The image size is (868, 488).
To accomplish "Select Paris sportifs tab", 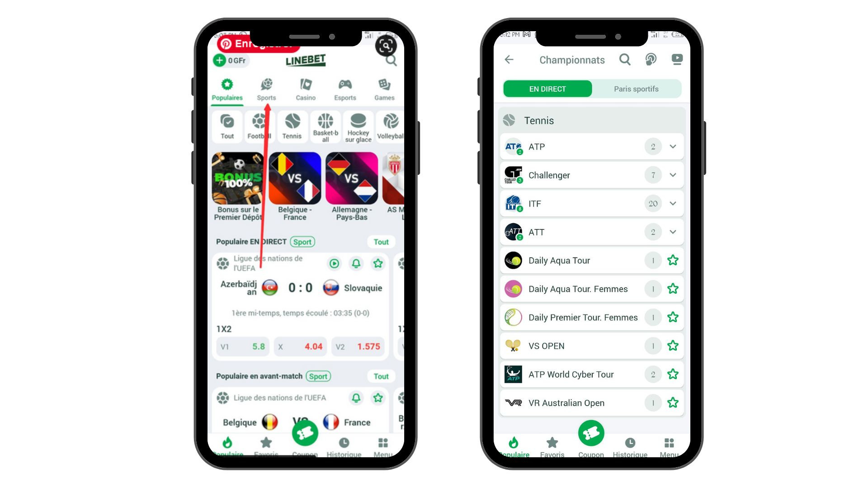I will click(636, 89).
